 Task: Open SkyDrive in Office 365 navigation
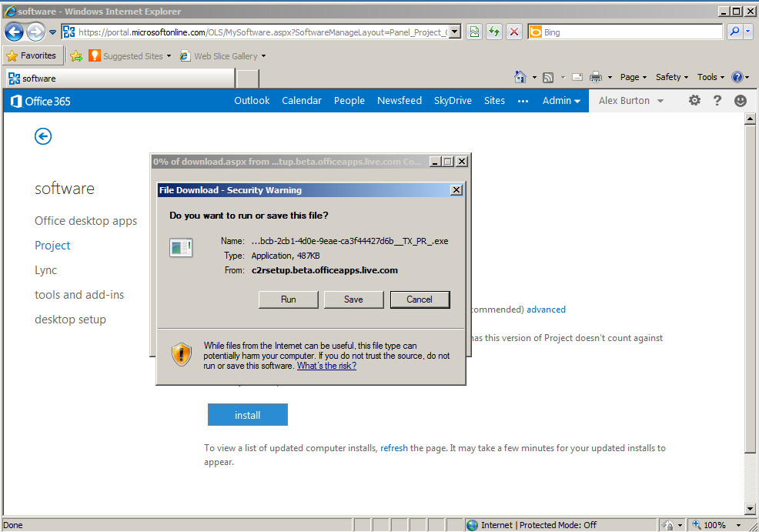[453, 101]
